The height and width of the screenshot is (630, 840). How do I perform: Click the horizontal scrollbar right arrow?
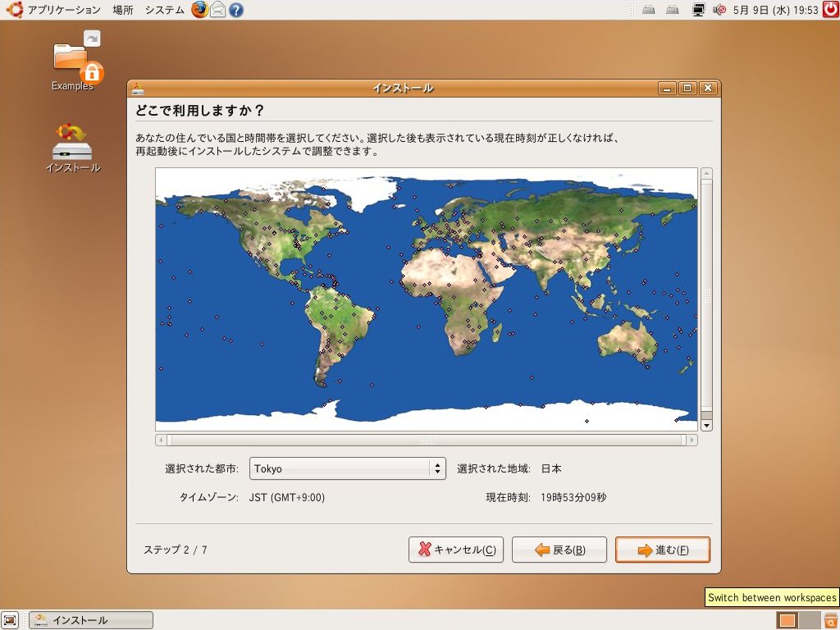click(x=692, y=440)
